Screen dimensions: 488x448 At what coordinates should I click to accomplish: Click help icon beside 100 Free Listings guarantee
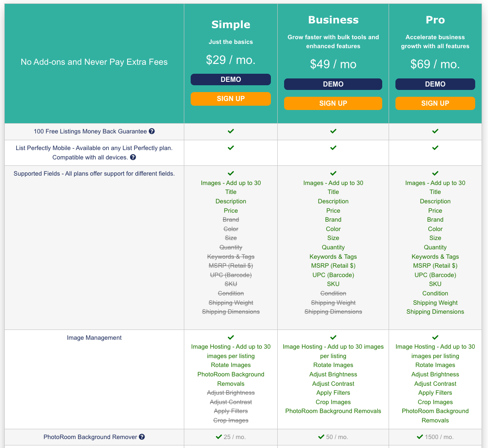point(152,132)
